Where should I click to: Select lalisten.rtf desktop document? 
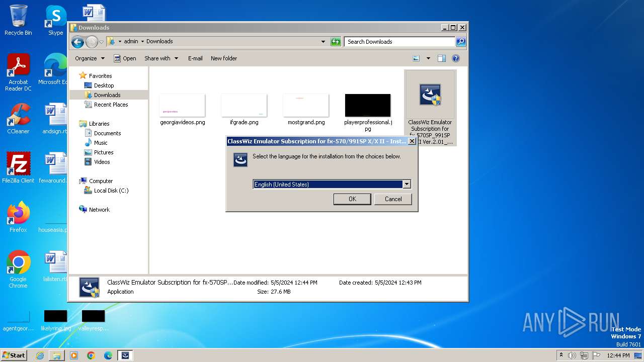(x=55, y=266)
